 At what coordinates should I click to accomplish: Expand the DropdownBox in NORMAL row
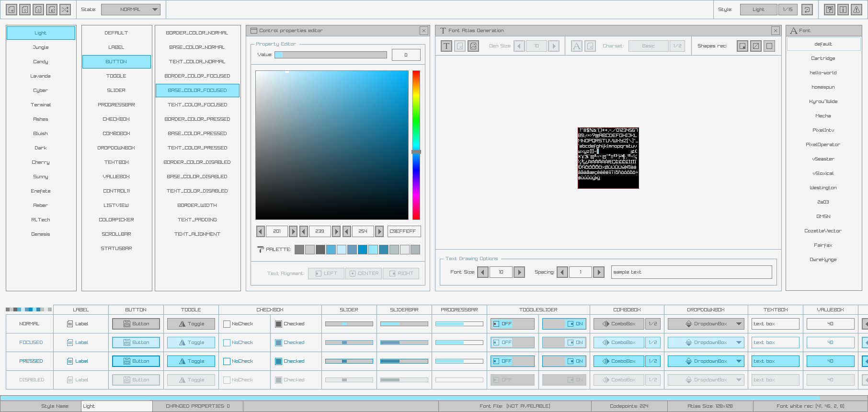click(x=706, y=324)
